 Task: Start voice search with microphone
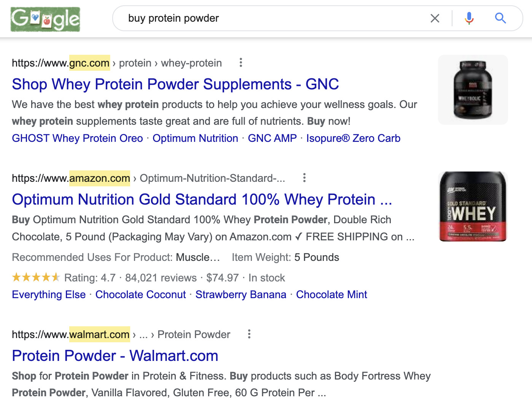469,18
